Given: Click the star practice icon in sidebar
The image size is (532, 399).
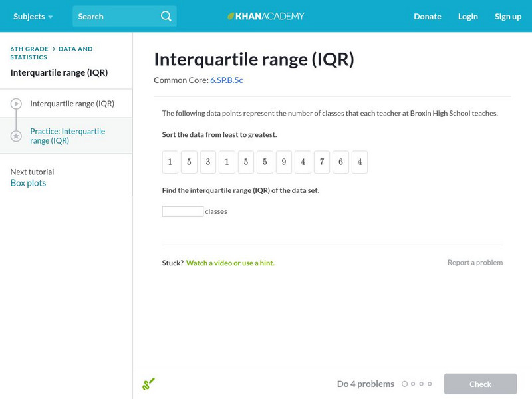Looking at the screenshot, I should [x=16, y=136].
